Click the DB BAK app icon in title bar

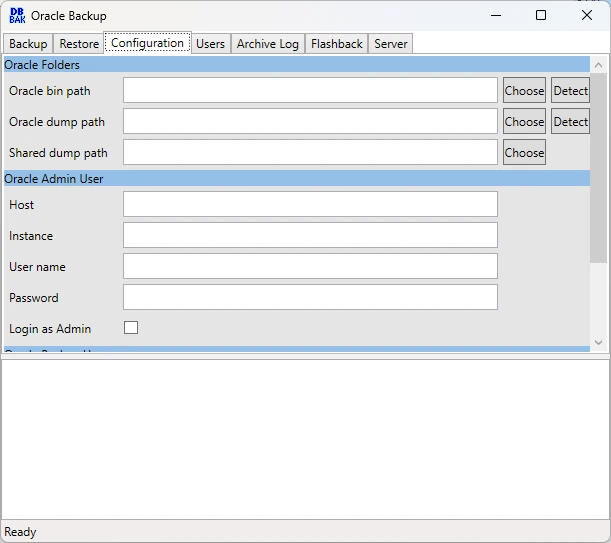[x=17, y=15]
